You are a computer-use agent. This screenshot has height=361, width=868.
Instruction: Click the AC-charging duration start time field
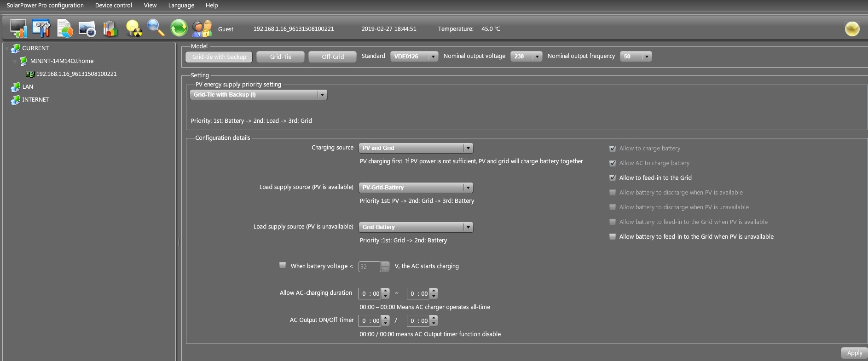click(370, 293)
